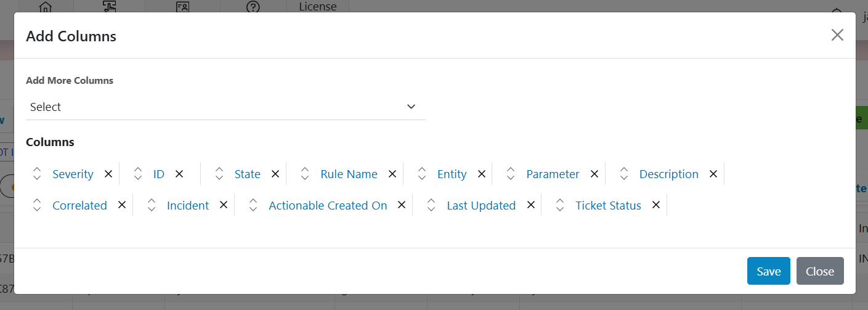This screenshot has width=868, height=310.
Task: Close the Add Columns dialog with X
Action: (837, 35)
